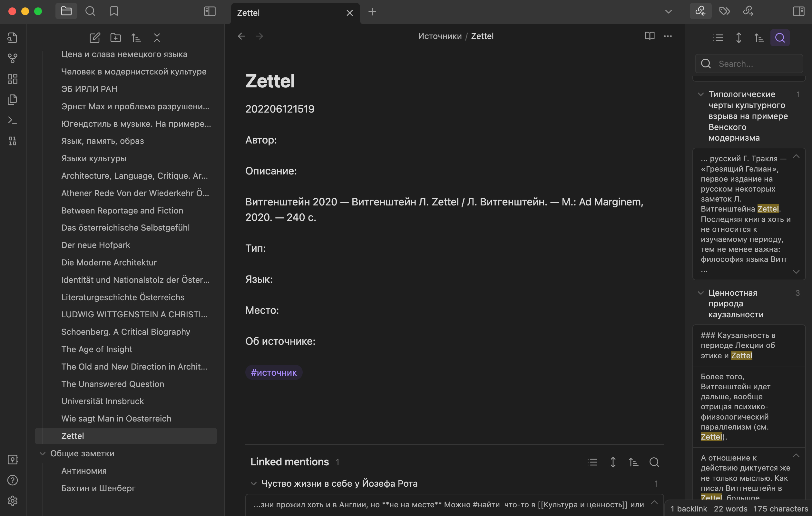This screenshot has height=516, width=812.
Task: Change sort order in right backlinks pane
Action: click(759, 37)
